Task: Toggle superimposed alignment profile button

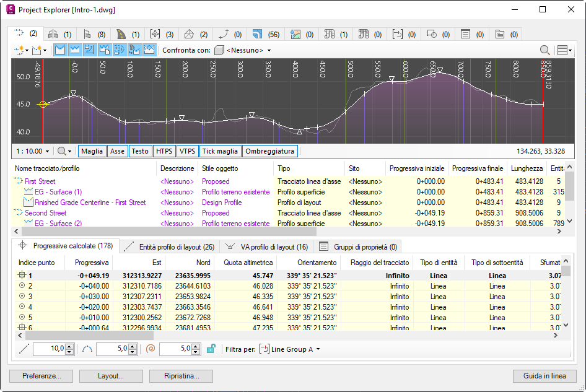Action: (x=120, y=50)
